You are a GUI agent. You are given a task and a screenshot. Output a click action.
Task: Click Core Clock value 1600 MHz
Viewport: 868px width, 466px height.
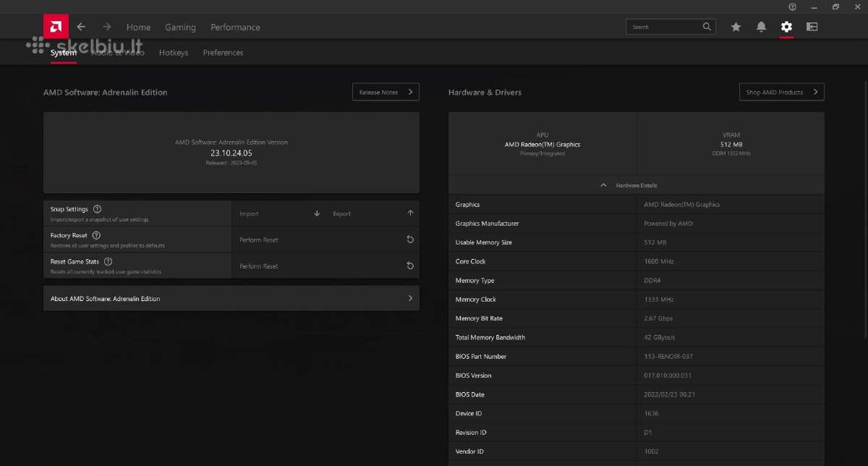[658, 261]
